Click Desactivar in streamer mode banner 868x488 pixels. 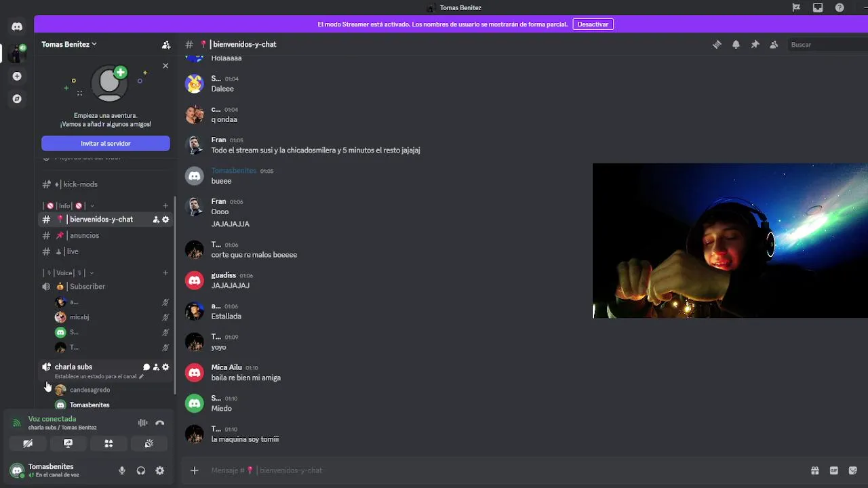593,24
